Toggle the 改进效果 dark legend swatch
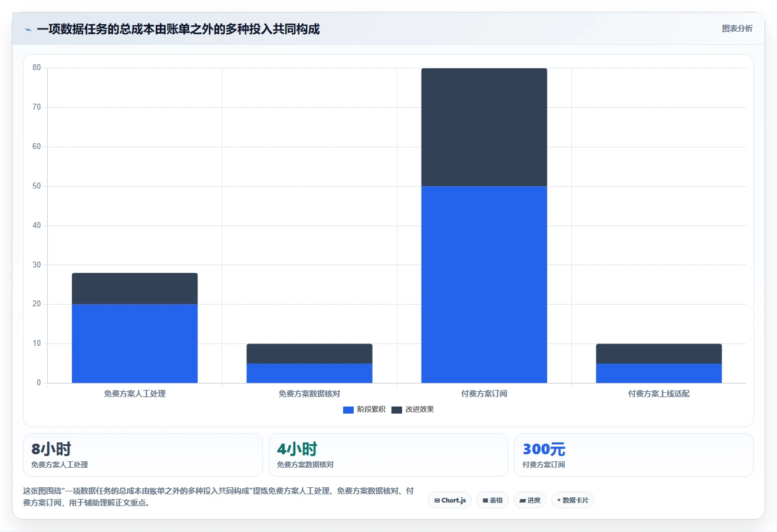Viewport: 777px width, 532px height. [397, 409]
